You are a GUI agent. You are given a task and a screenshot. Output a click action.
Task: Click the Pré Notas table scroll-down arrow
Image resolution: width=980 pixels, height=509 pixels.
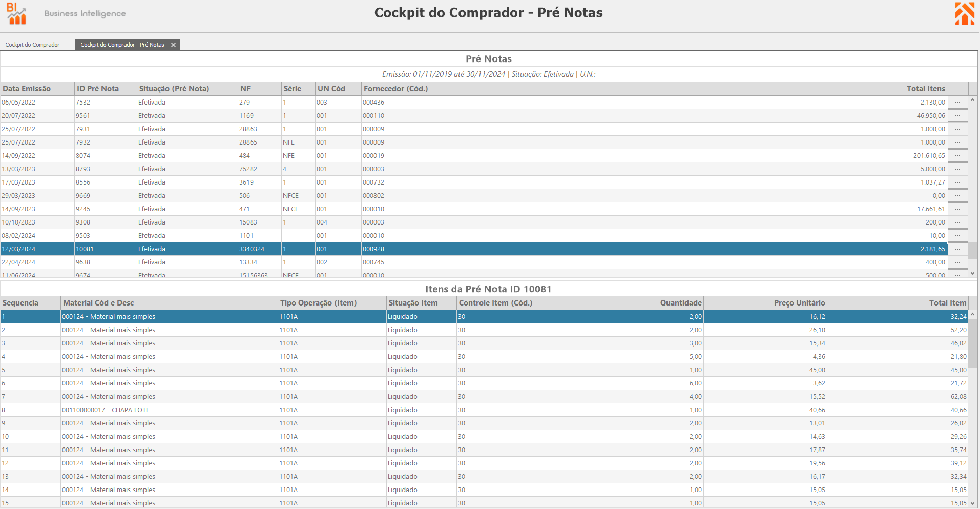click(972, 273)
